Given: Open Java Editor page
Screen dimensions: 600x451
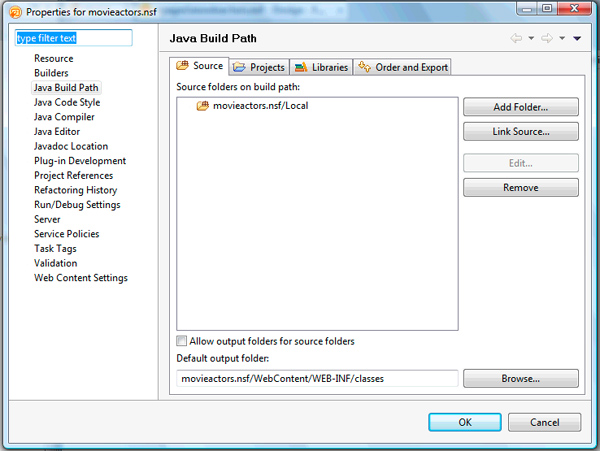Looking at the screenshot, I should pos(57,132).
